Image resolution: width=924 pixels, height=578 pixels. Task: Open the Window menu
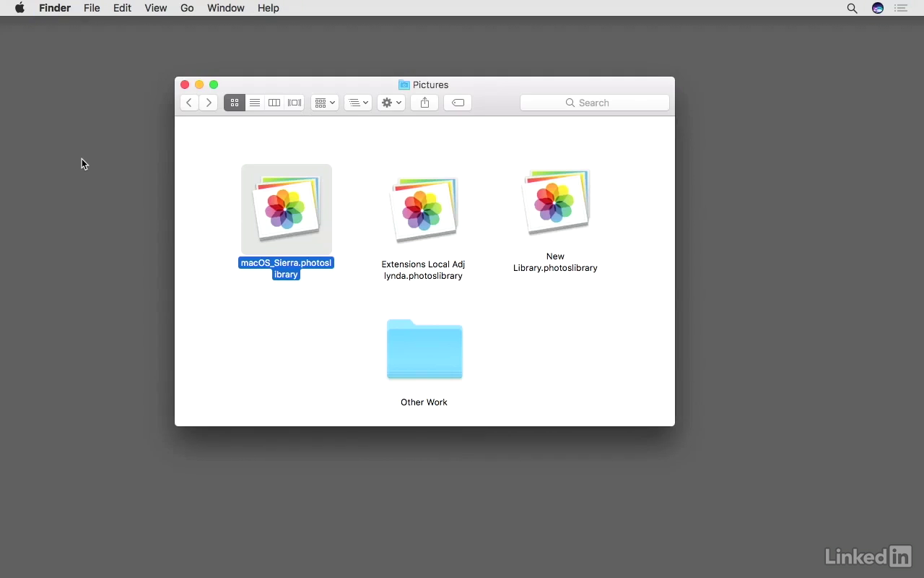point(226,8)
